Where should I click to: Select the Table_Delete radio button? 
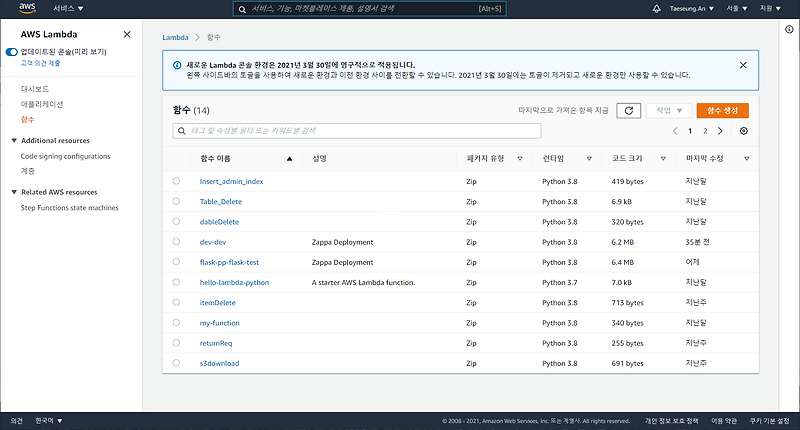176,201
